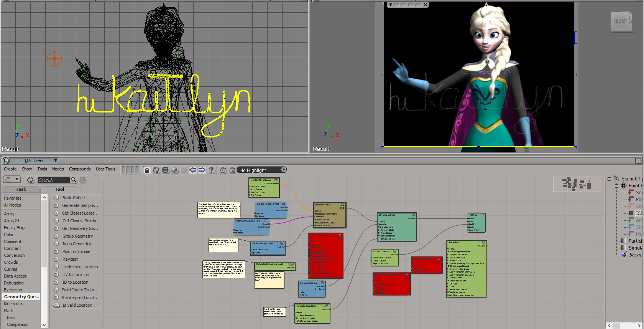Open render region options dropdown arrow

click(x=390, y=5)
